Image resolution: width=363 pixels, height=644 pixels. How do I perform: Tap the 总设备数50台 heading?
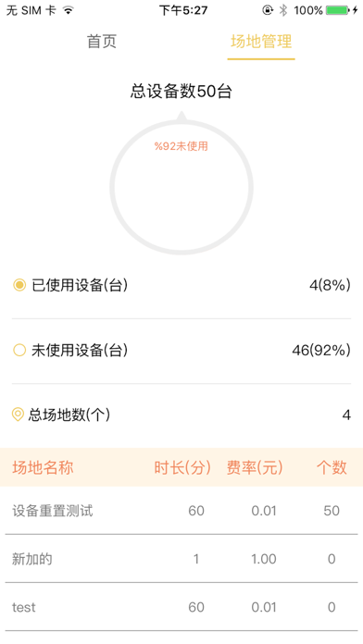[181, 91]
